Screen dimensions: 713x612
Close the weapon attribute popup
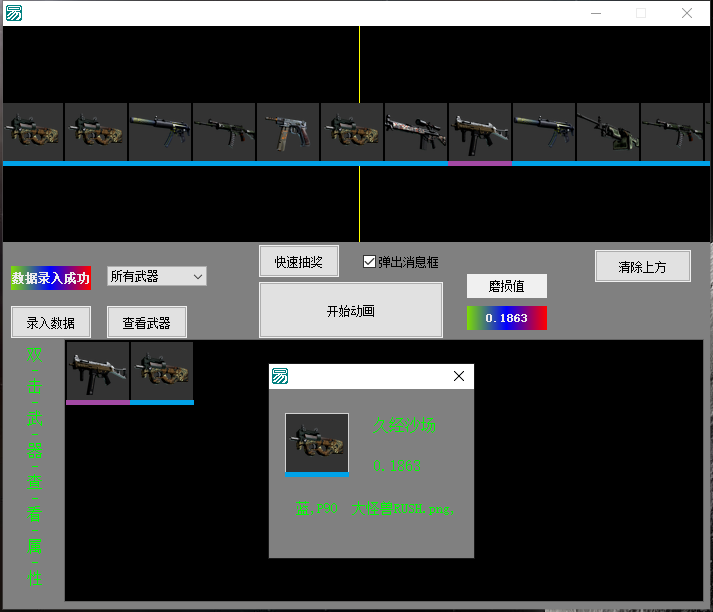coord(459,376)
